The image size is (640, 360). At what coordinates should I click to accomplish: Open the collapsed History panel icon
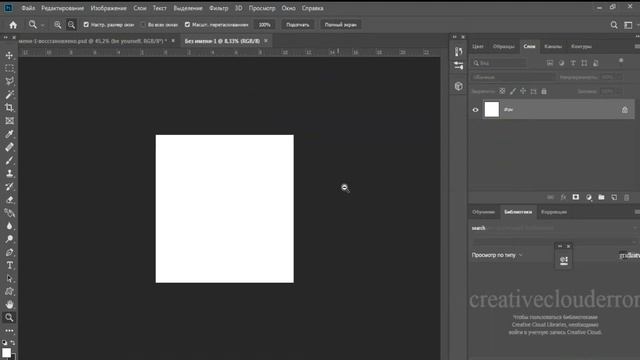458,51
